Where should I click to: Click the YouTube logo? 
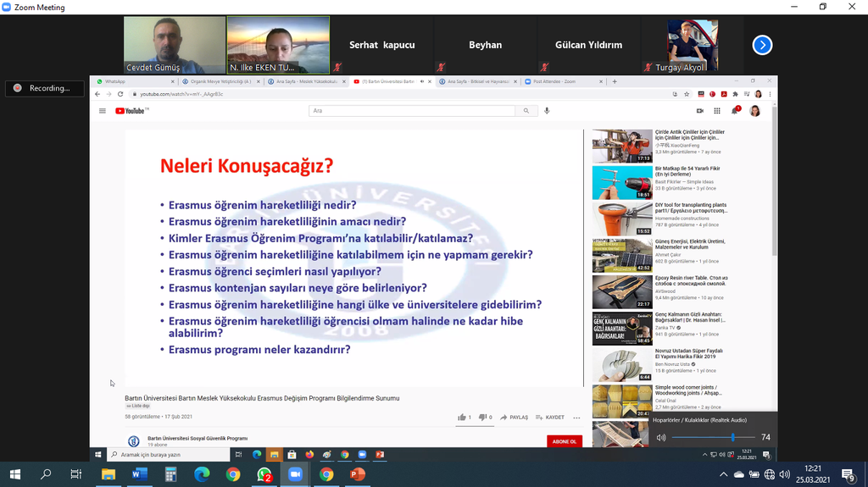pos(131,111)
